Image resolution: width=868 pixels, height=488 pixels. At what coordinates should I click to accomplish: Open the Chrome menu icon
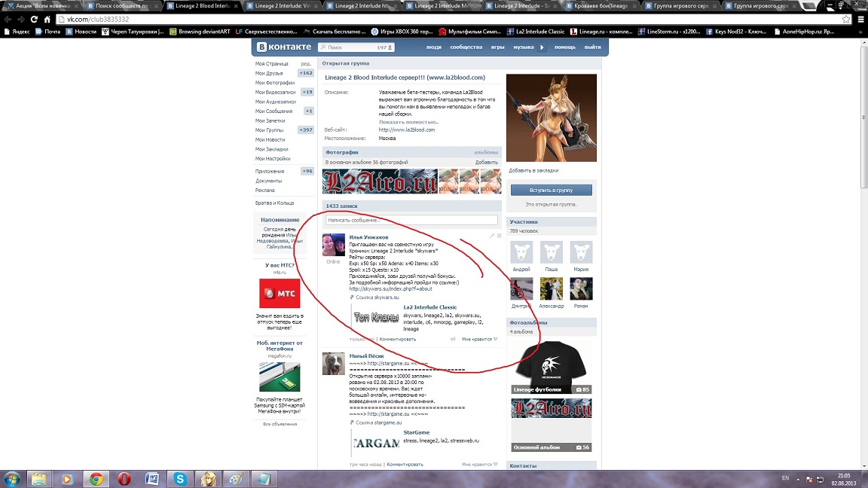[860, 20]
